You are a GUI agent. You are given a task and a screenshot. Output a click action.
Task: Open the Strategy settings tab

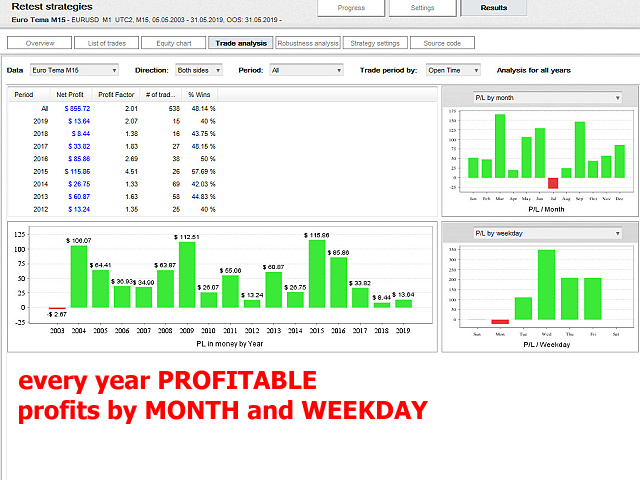pos(376,43)
